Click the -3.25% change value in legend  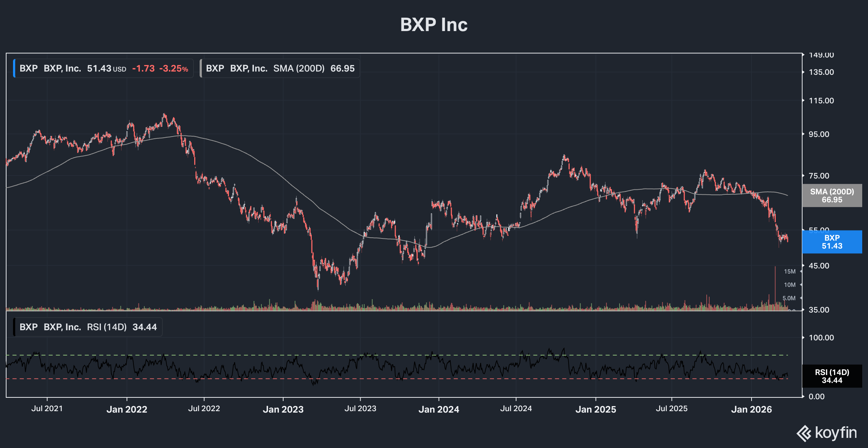(174, 69)
